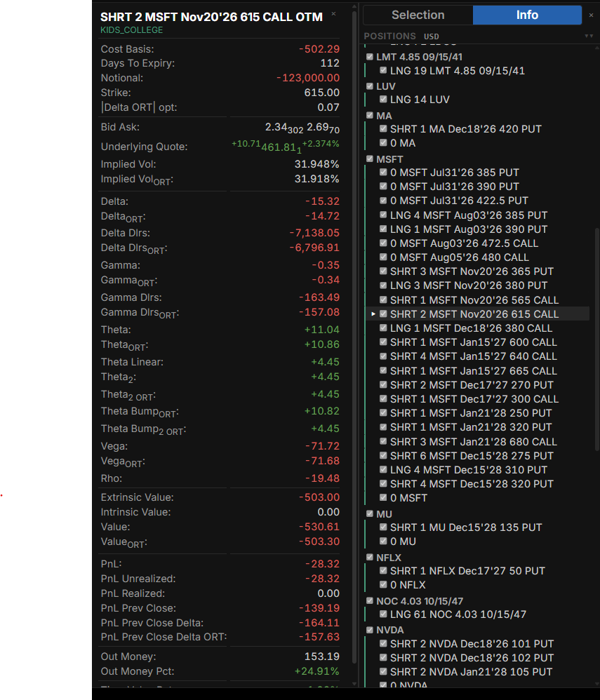Image resolution: width=600 pixels, height=700 pixels.
Task: Select LNG 3 MSFT Nov20'26 380 PUT
Action: point(469,285)
